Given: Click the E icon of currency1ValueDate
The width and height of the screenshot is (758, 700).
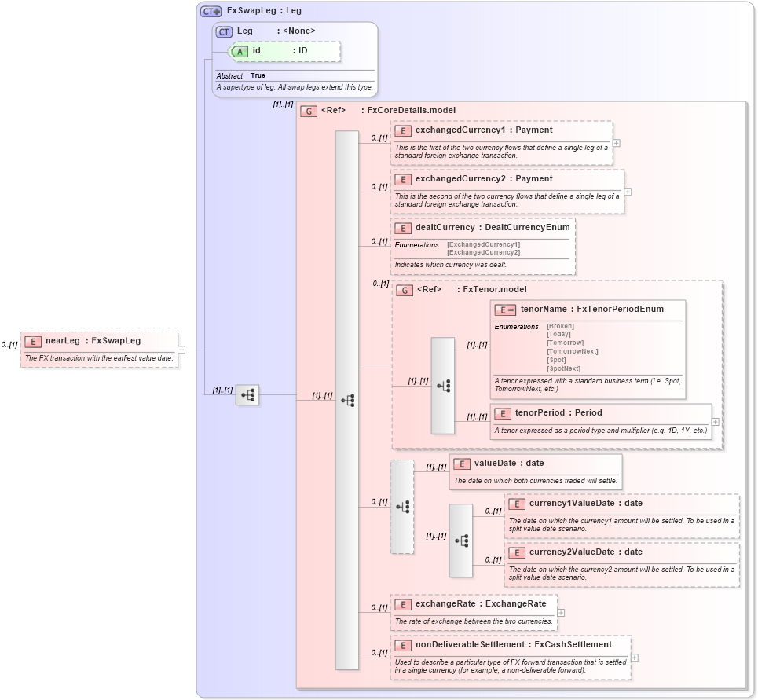Looking at the screenshot, I should pos(517,504).
